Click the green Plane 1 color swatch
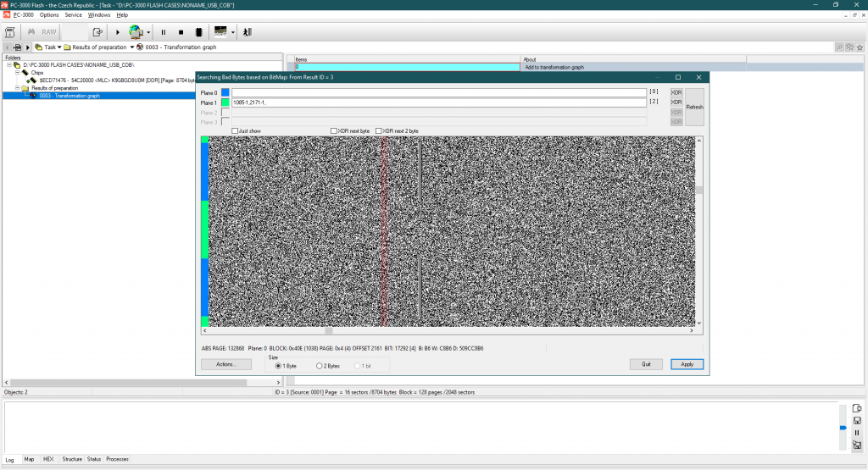 (x=225, y=102)
